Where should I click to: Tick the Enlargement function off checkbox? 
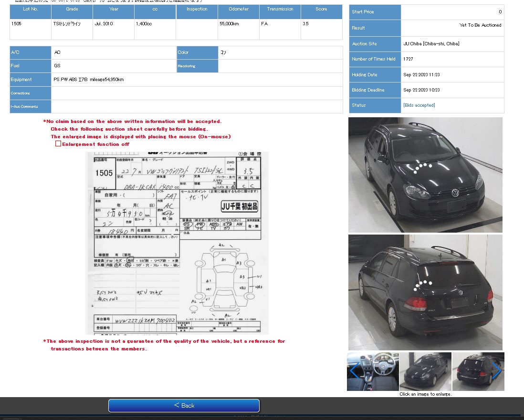point(58,144)
